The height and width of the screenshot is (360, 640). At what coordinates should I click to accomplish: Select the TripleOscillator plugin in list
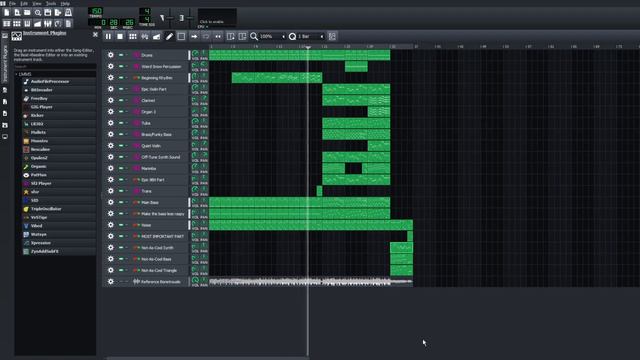click(x=59, y=209)
